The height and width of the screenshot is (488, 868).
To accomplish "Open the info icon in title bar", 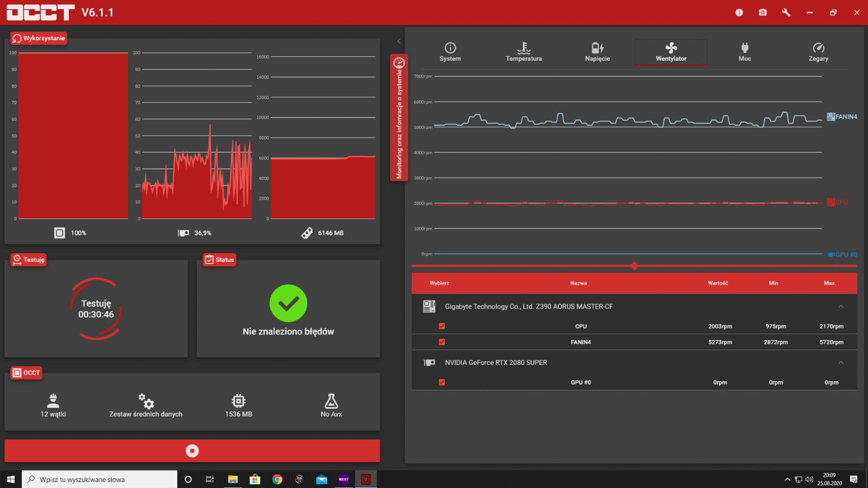I will tap(739, 12).
